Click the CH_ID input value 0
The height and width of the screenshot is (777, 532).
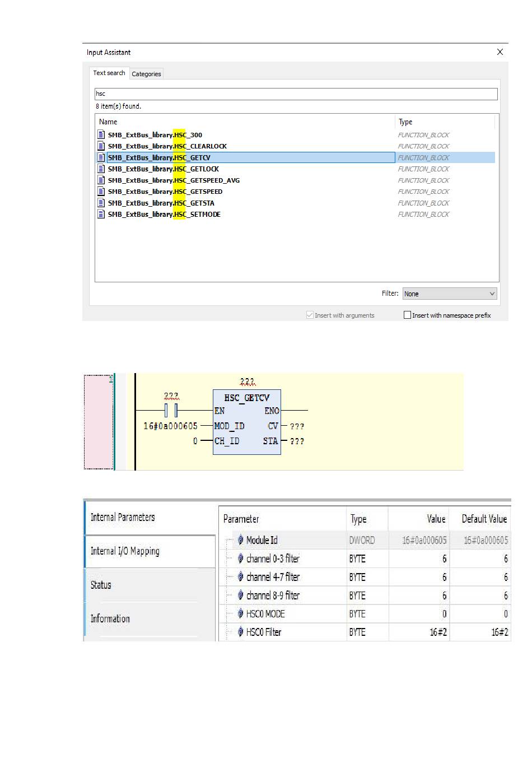pos(195,441)
